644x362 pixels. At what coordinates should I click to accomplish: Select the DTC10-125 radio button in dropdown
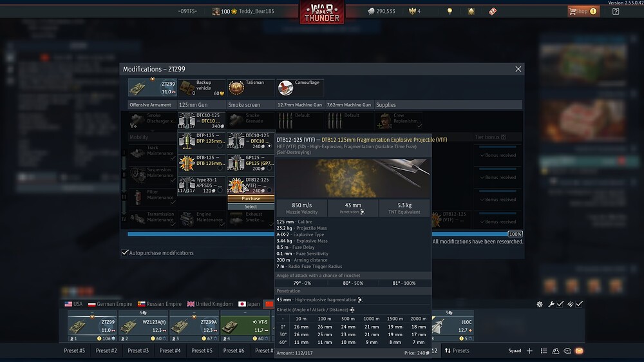tap(270, 146)
